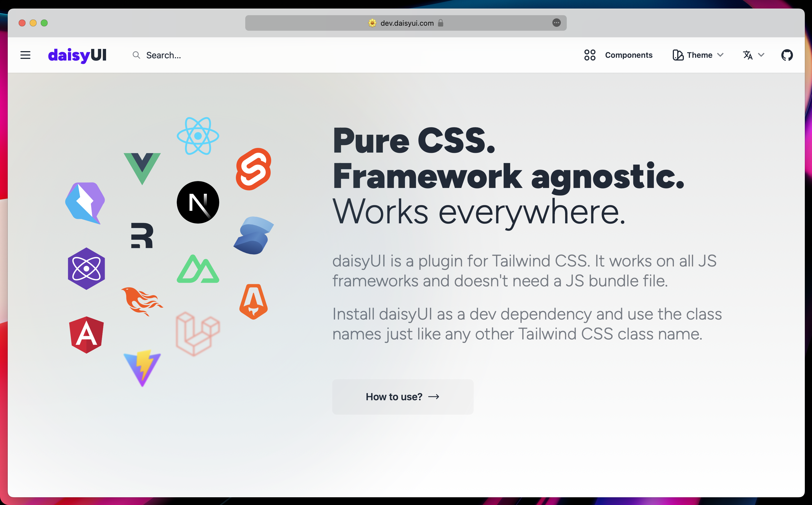Click the paragraph starting 'Install daisyUI as'
Image resolution: width=812 pixels, height=505 pixels.
tap(527, 324)
